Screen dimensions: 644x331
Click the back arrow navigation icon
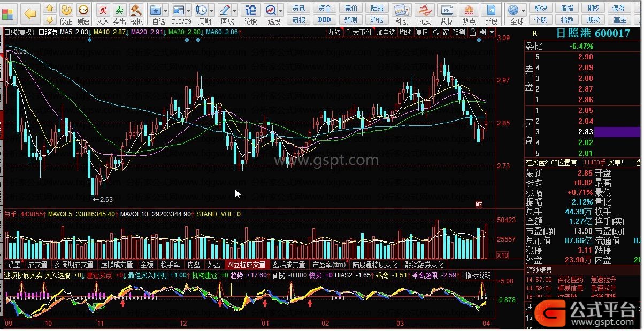coord(30,13)
